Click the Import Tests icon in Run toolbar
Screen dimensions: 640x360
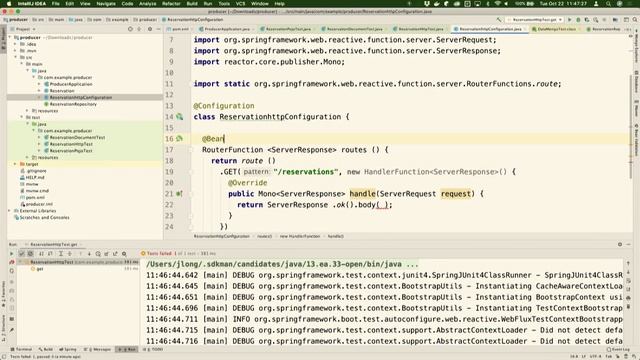(107, 253)
